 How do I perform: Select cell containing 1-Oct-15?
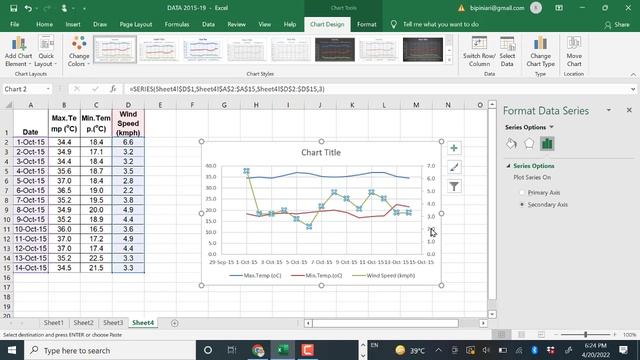click(31, 142)
